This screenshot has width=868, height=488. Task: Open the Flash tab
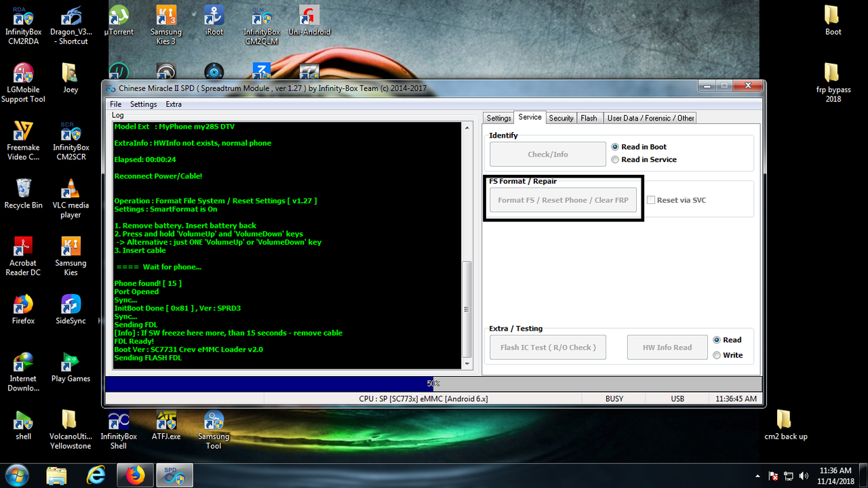(x=589, y=117)
